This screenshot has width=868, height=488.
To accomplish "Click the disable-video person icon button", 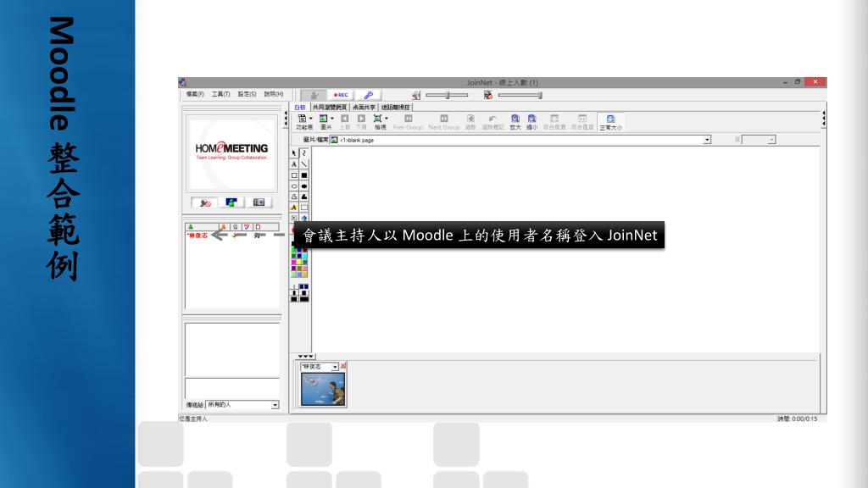I will tap(205, 202).
